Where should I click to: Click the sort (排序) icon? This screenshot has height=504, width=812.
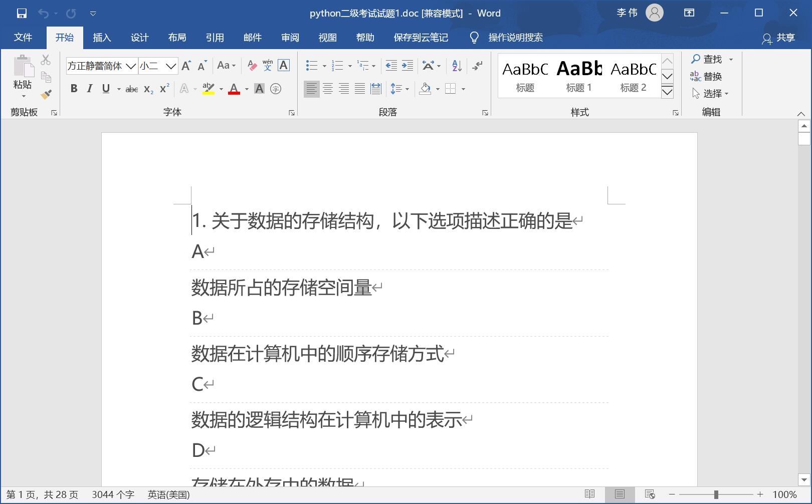click(455, 65)
